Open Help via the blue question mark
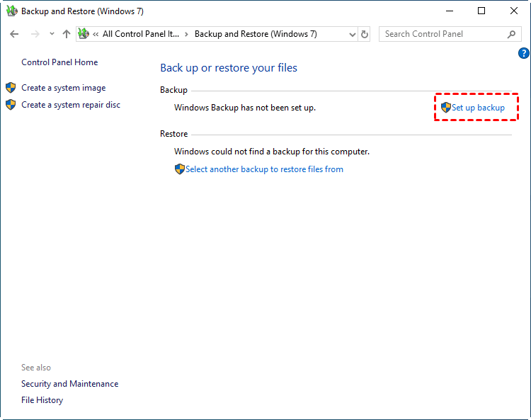The height and width of the screenshot is (420, 531). tap(524, 53)
